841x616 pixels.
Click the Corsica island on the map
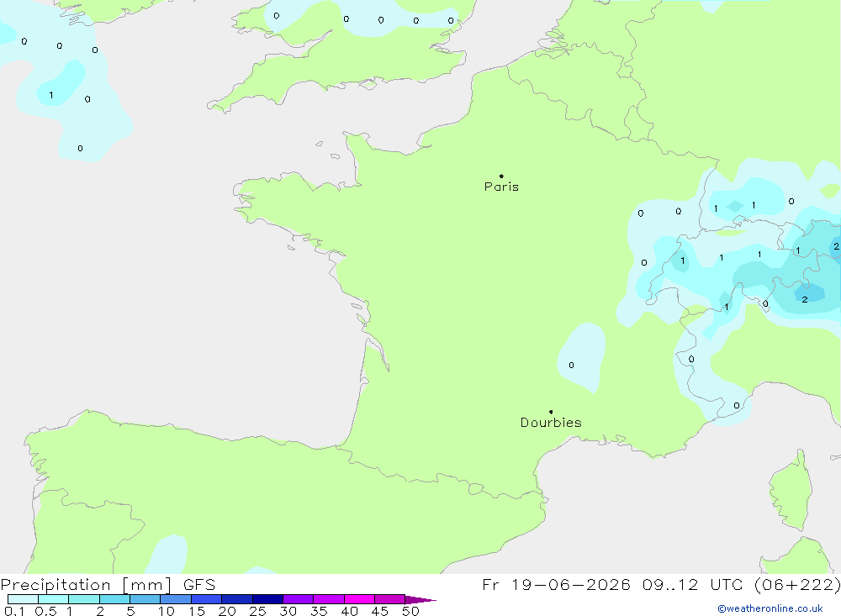click(790, 490)
